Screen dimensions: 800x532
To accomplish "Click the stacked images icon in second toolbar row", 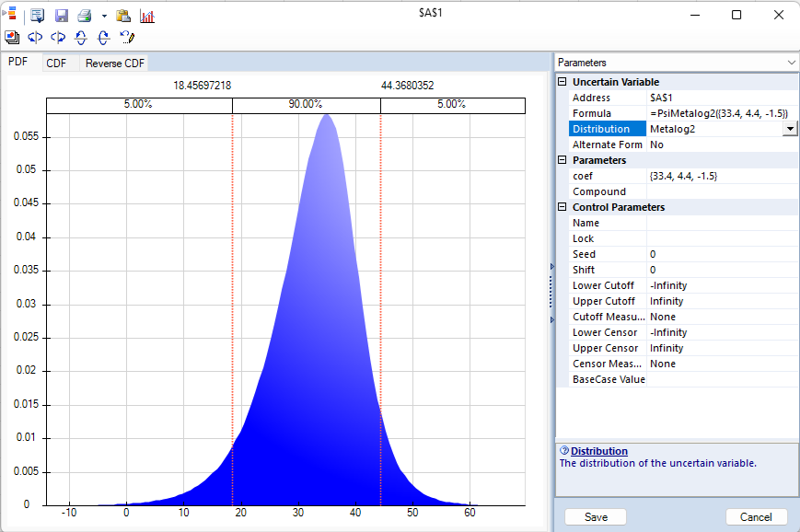I will tap(13, 38).
